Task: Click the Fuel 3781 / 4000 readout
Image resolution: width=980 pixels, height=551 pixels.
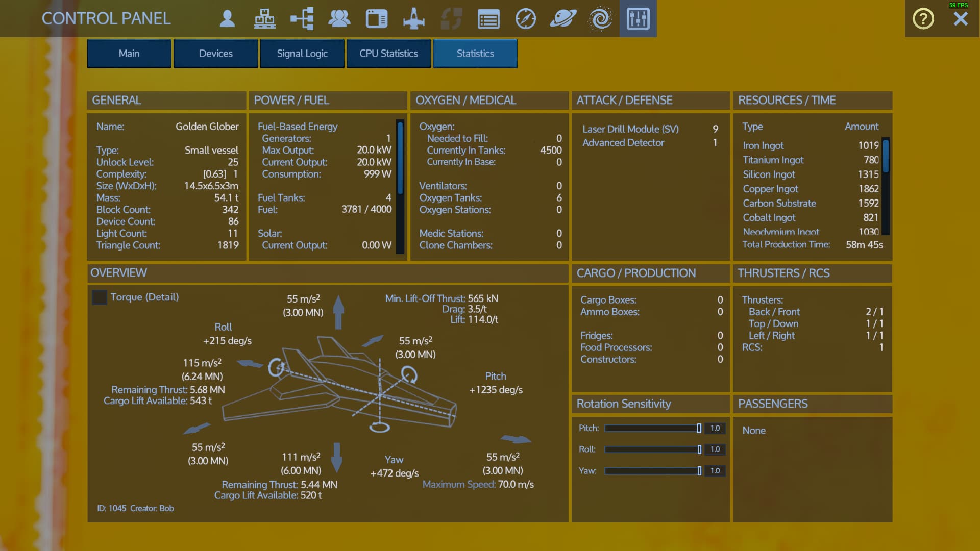Action: click(x=325, y=210)
